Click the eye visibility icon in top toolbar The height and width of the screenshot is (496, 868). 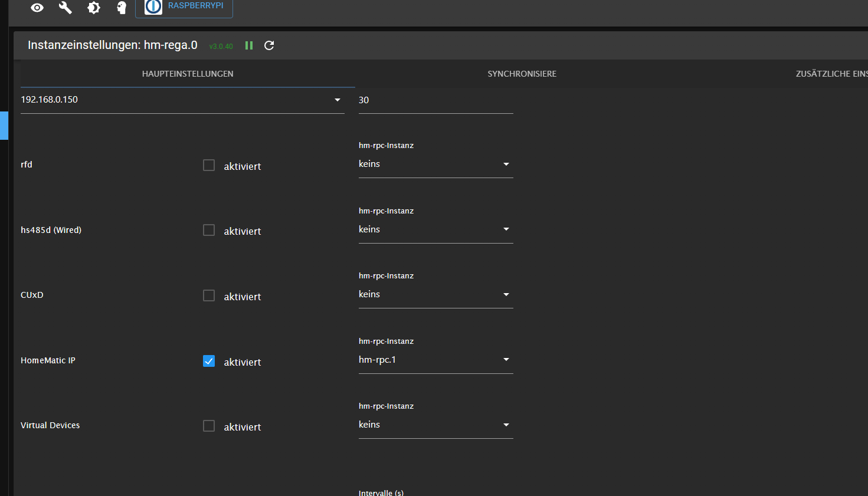pos(37,8)
